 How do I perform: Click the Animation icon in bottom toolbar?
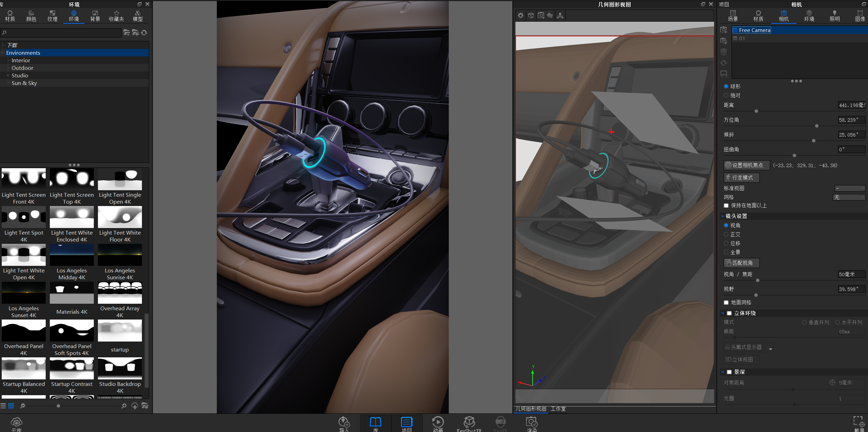point(438,423)
